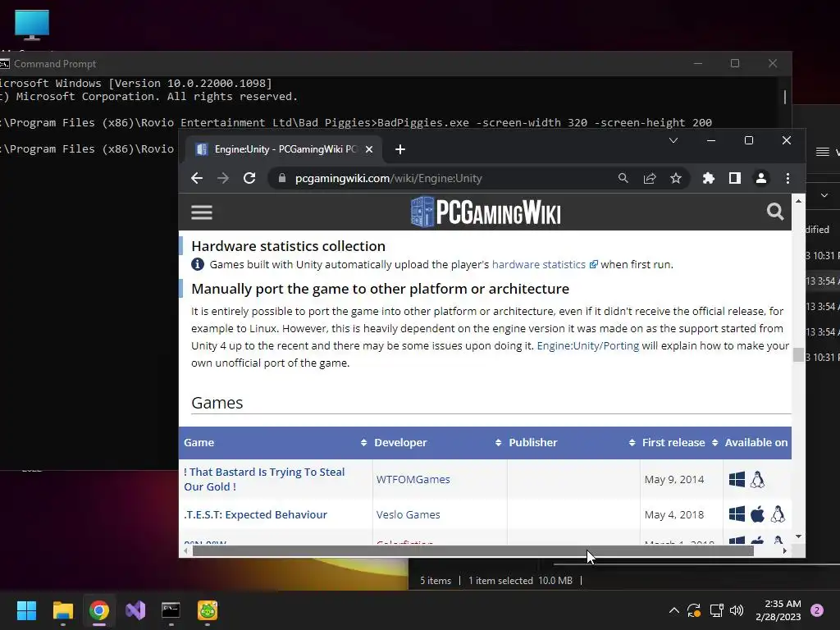
Task: Switch to Command Prompt on taskbar
Action: (171, 610)
